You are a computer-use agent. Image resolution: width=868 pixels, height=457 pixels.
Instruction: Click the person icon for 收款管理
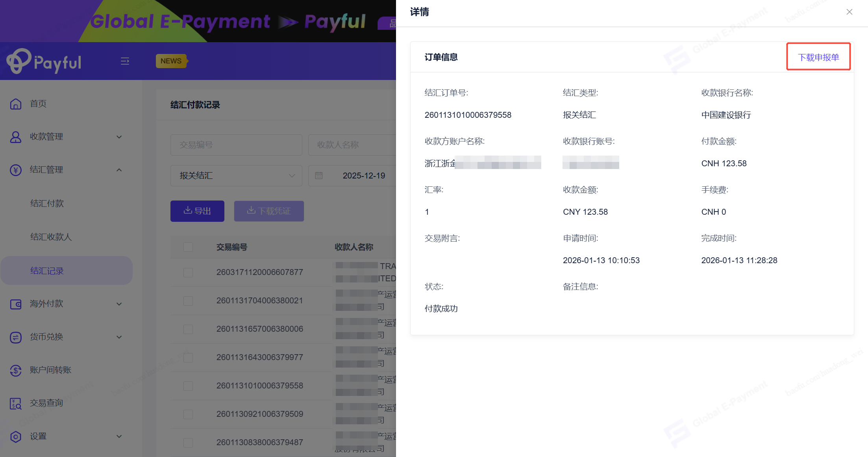(16, 137)
